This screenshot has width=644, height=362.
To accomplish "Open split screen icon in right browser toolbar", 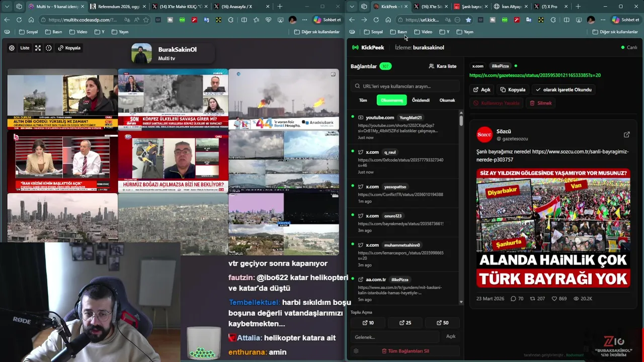I will [x=567, y=20].
